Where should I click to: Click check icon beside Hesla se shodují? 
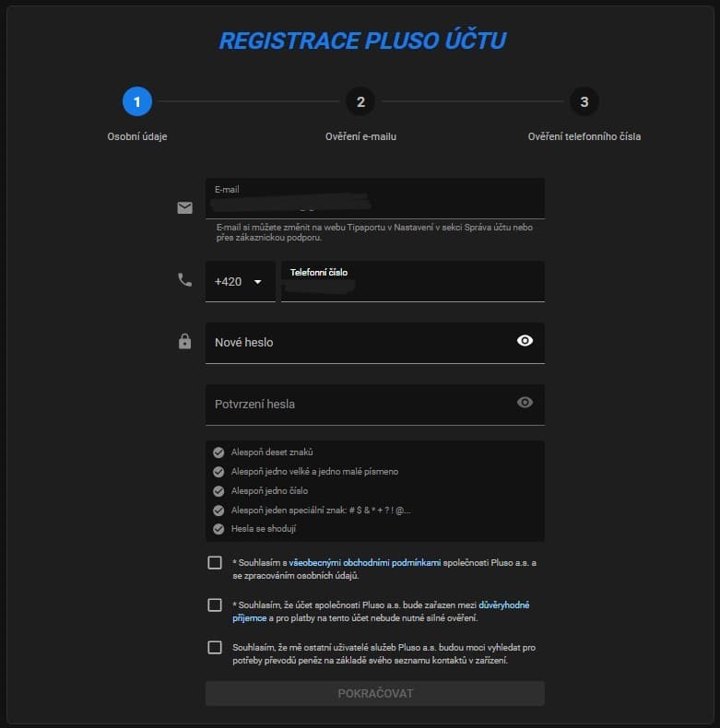[218, 529]
